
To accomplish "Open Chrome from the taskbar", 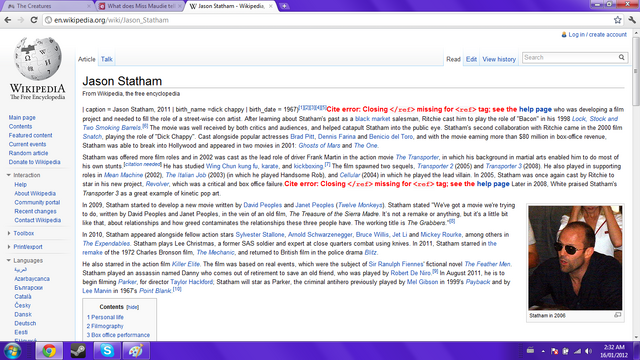I will (49, 351).
